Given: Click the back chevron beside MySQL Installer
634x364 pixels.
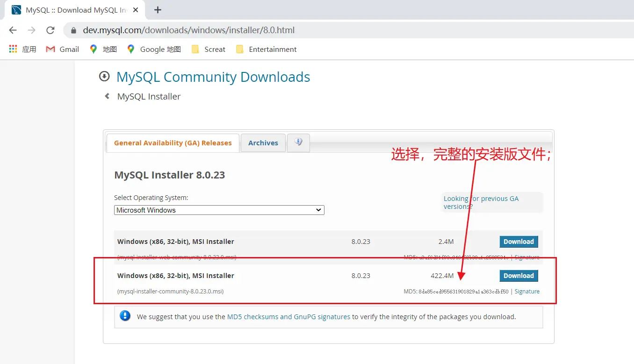Looking at the screenshot, I should point(107,96).
